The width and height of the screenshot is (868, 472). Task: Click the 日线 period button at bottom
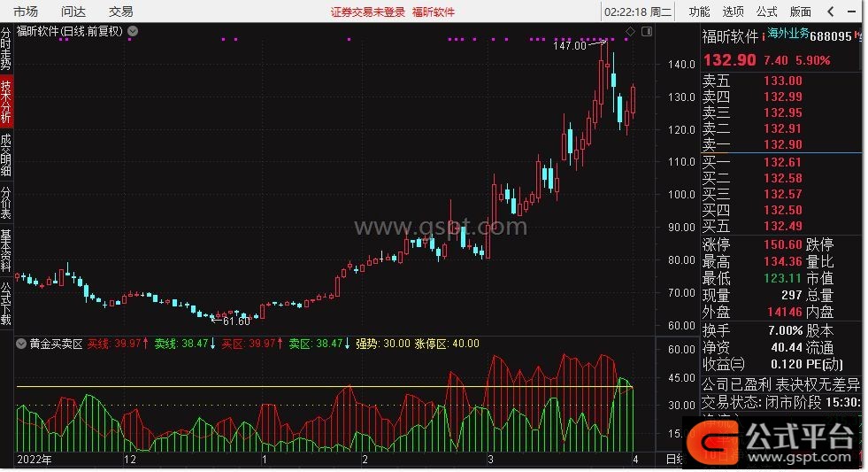673,460
